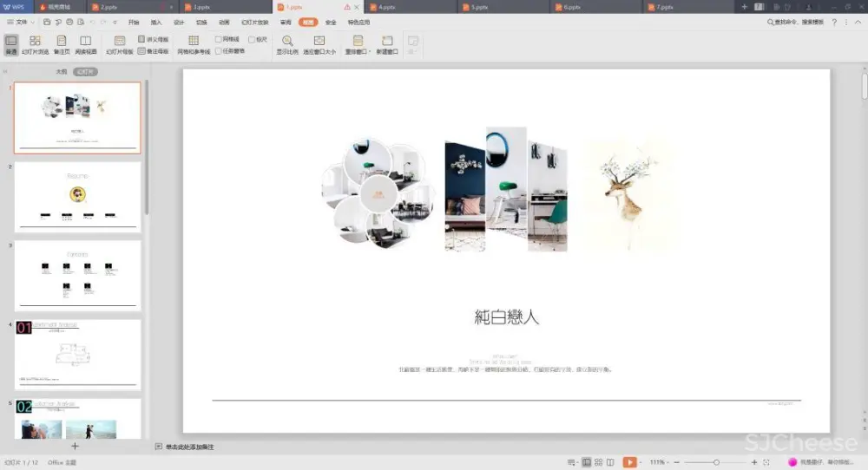Open the 切换 Transitions ribbon tab
The height and width of the screenshot is (470, 868).
[201, 23]
